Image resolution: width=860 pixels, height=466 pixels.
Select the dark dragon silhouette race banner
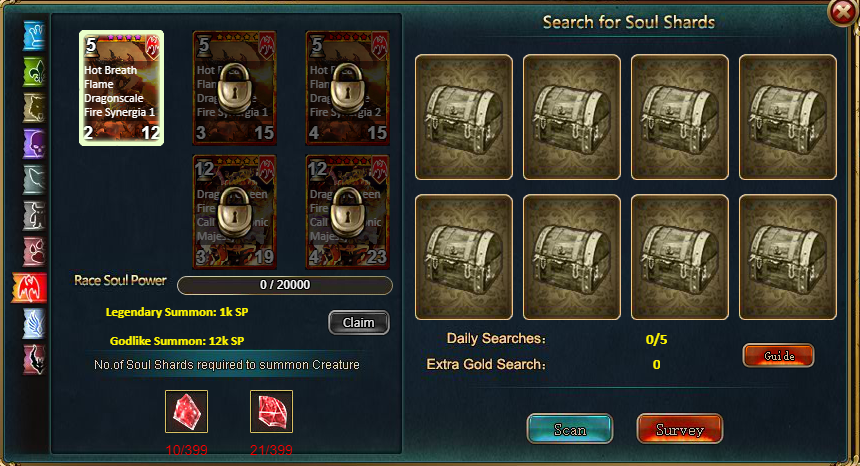34,360
